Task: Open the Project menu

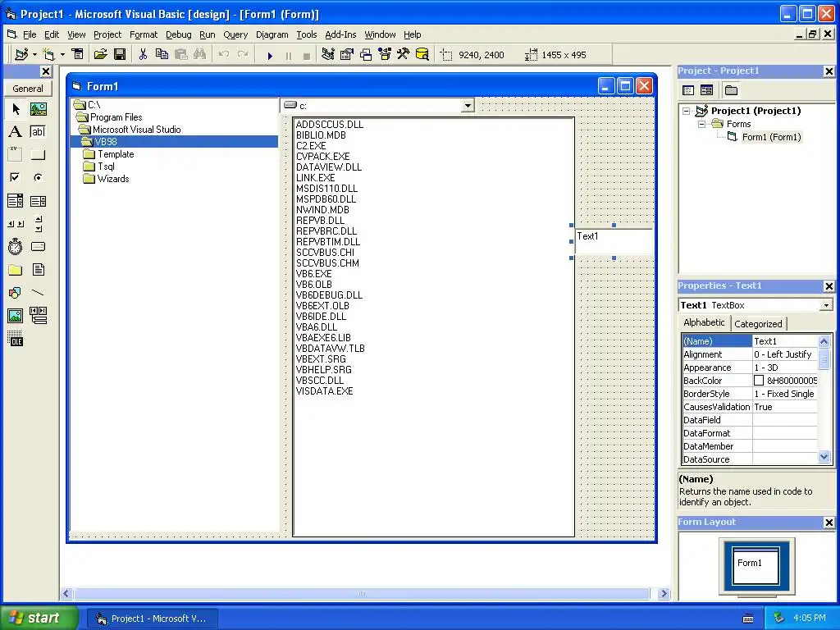Action: [x=107, y=34]
